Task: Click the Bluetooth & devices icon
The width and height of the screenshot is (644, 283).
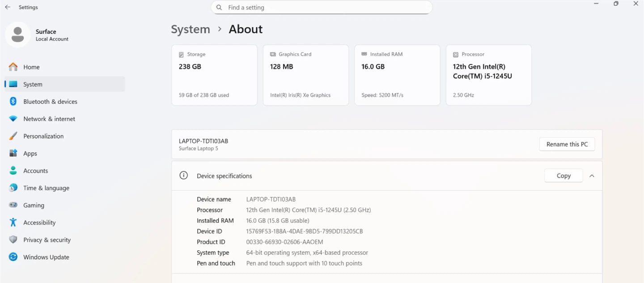Action: [13, 102]
